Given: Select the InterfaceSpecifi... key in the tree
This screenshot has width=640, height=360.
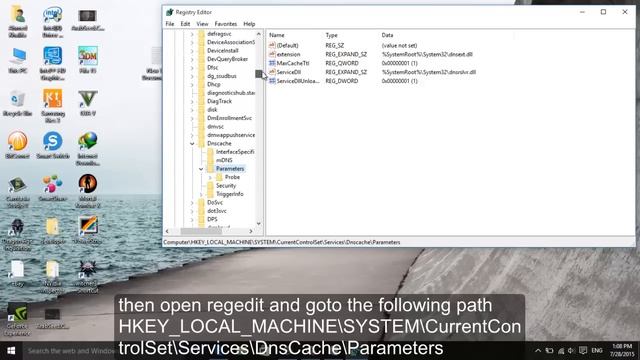Looking at the screenshot, I should tap(235, 152).
